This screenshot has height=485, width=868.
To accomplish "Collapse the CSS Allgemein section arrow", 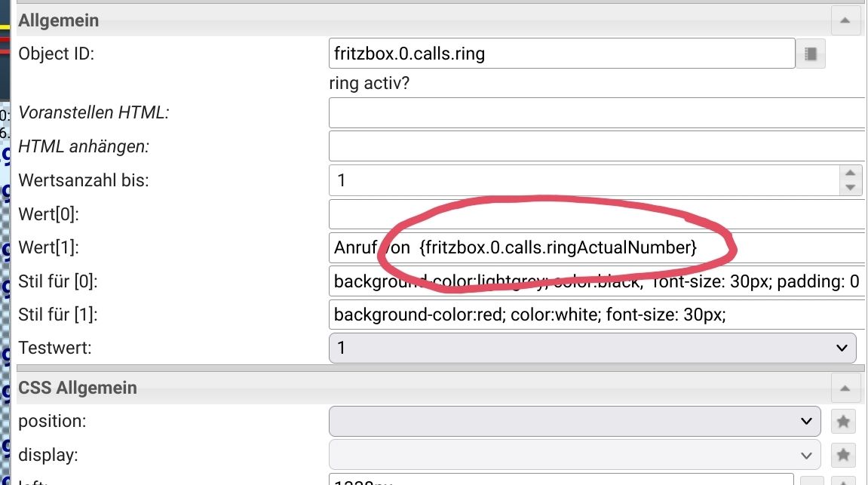I will pos(845,388).
